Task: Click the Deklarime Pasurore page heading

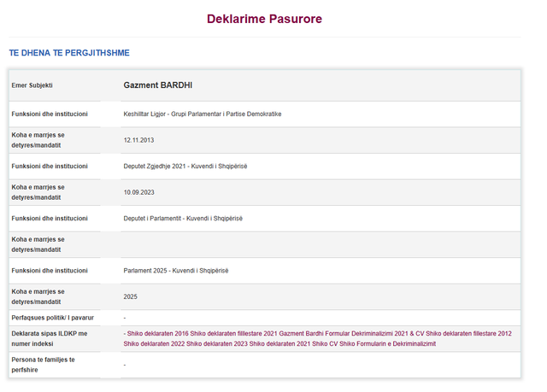Action: click(x=264, y=19)
